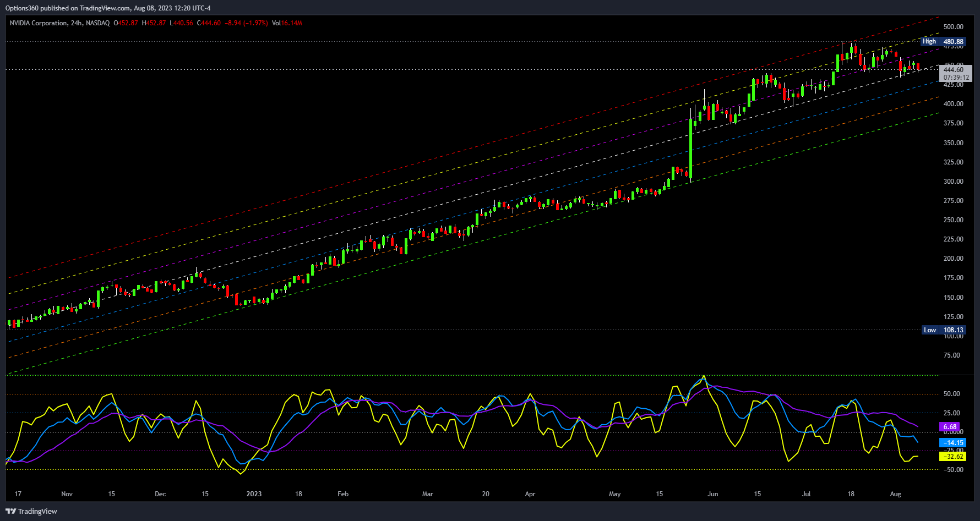Click the 75.00 price axis label

tap(952, 355)
